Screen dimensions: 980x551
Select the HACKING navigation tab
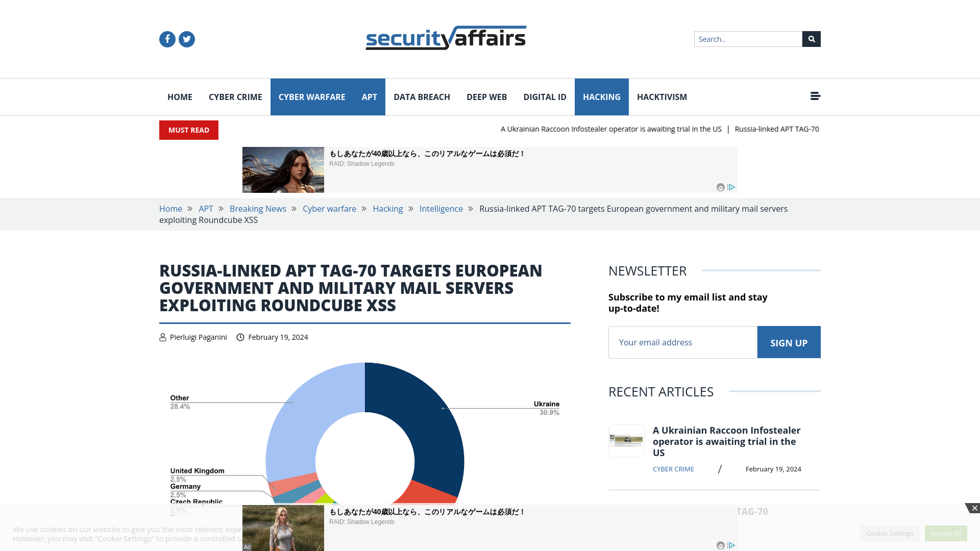[x=601, y=96]
